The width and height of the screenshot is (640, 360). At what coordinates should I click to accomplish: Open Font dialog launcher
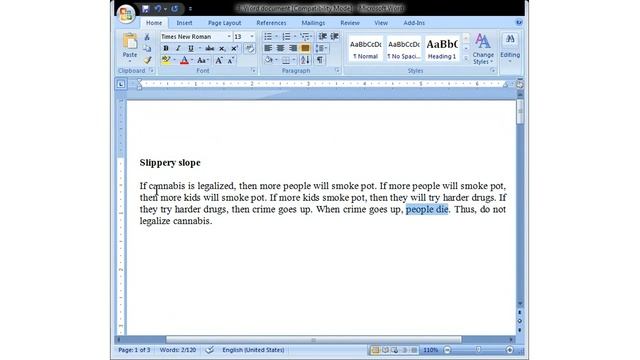(253, 71)
